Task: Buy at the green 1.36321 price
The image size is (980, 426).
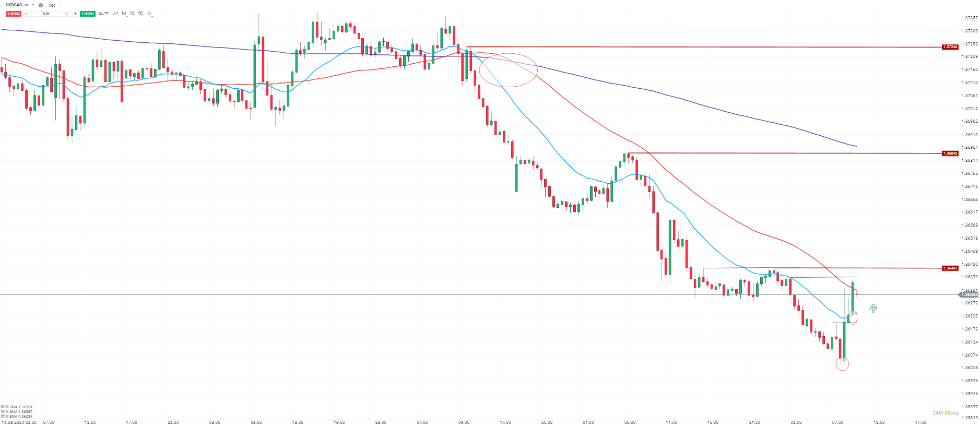Action: (88, 14)
